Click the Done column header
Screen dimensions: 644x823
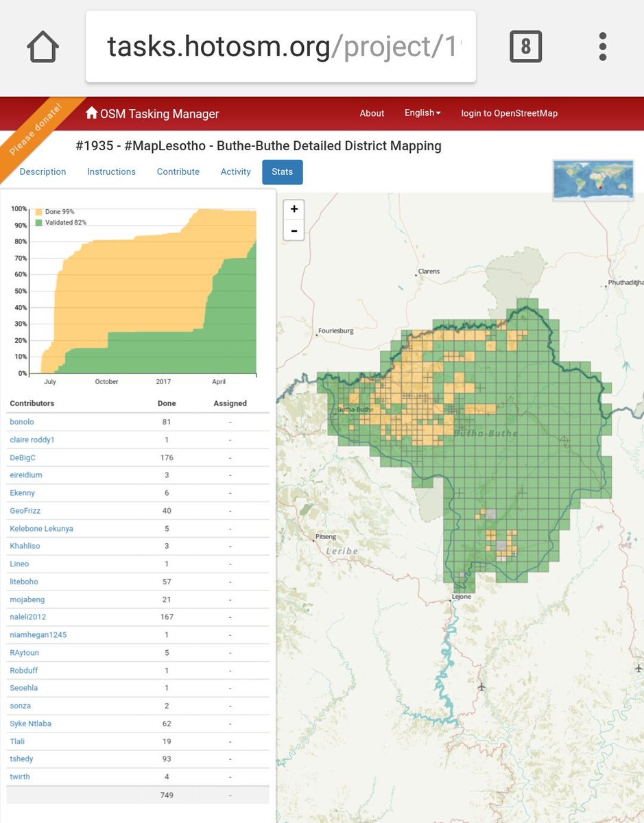tap(167, 403)
